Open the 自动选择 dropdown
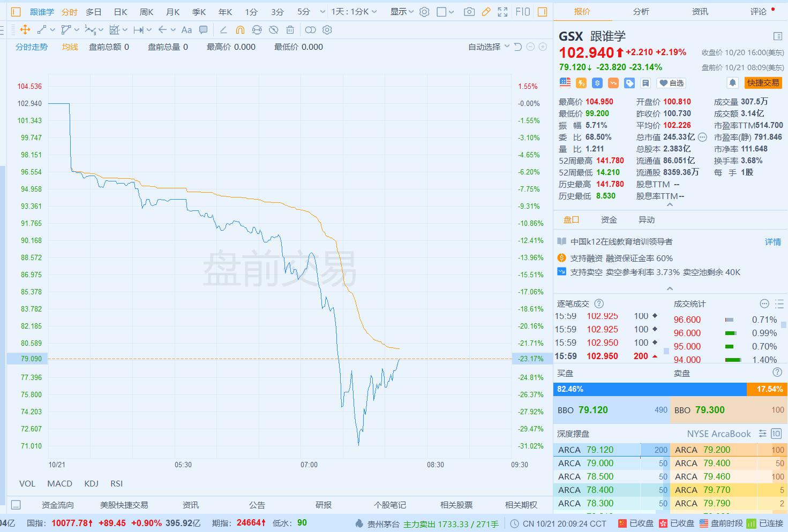788x532 pixels. (x=489, y=47)
